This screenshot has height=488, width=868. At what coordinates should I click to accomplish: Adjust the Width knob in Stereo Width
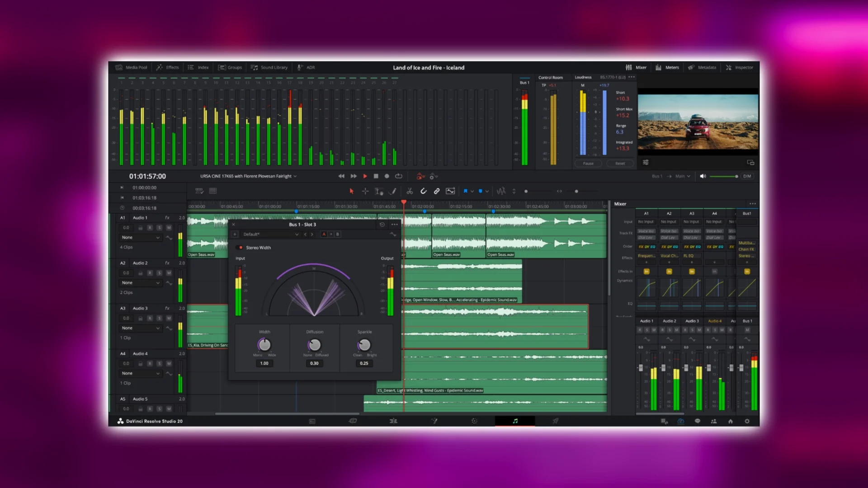[264, 345]
